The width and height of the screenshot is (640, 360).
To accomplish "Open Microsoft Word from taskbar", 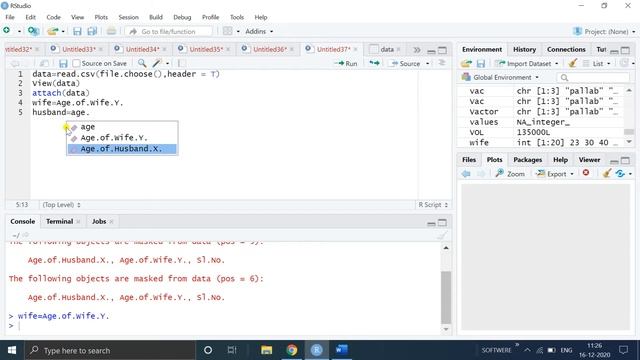I will point(341,350).
